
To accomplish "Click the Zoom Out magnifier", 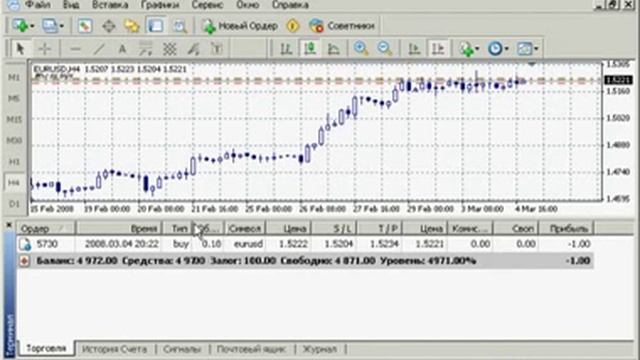I will 384,49.
